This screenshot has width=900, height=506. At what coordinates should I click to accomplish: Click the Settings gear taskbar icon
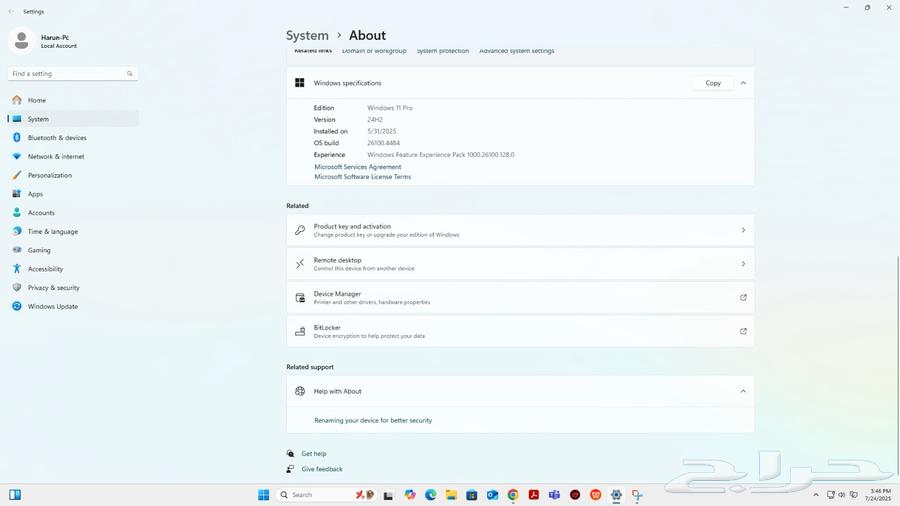[x=616, y=495]
